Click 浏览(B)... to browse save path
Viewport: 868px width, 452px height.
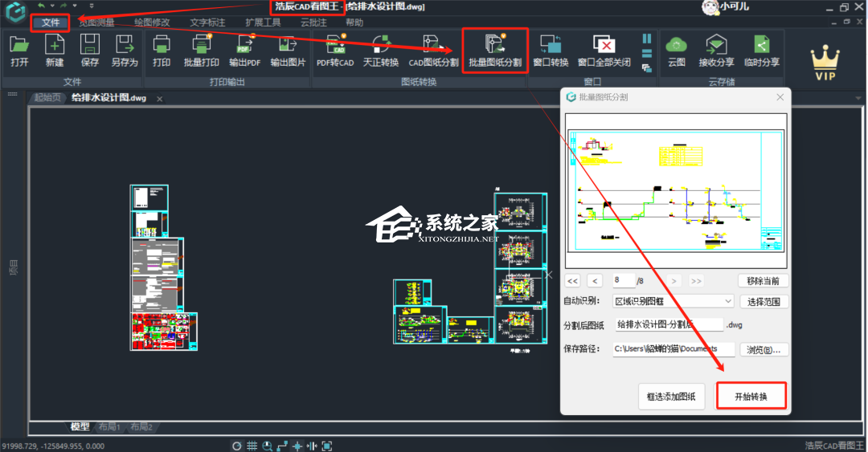pos(764,350)
